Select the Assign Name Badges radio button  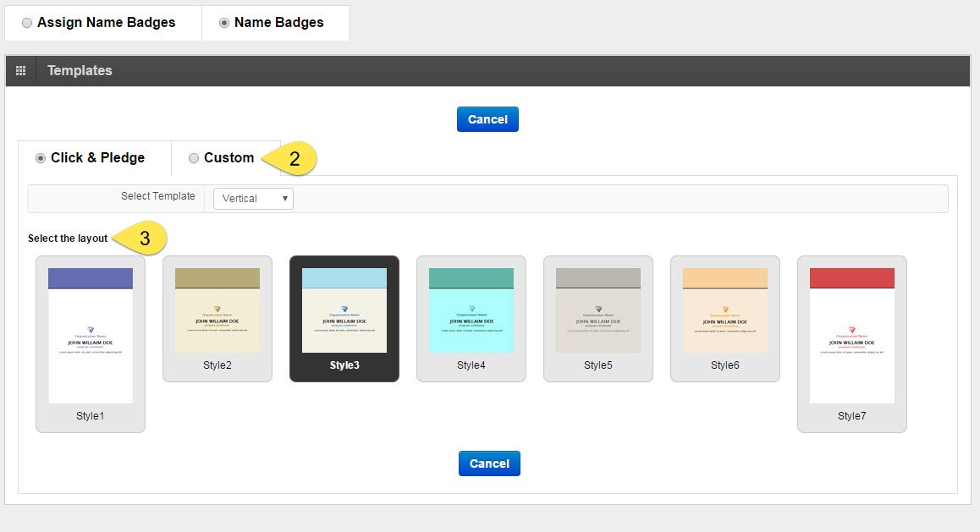[x=27, y=24]
